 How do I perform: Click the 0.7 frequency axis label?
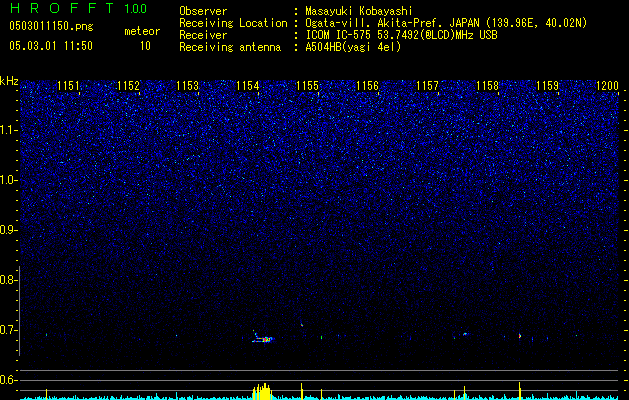[x=9, y=330]
